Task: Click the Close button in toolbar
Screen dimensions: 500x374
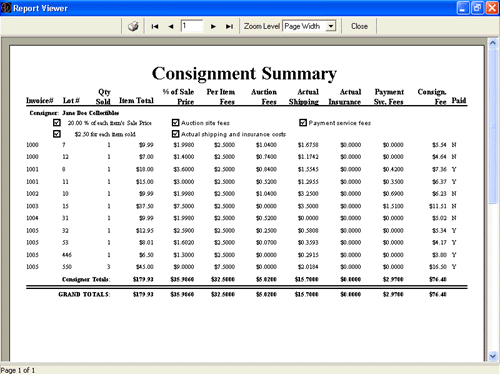Action: point(359,26)
